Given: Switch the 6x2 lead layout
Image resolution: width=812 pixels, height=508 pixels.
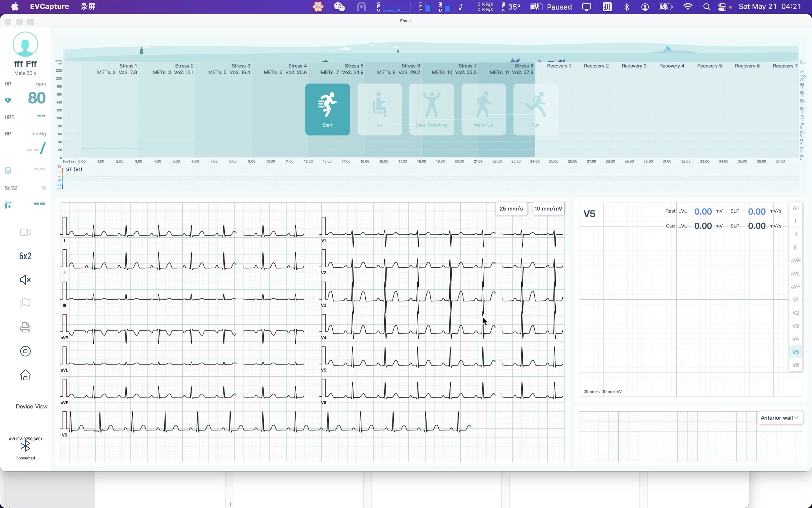Looking at the screenshot, I should [25, 256].
